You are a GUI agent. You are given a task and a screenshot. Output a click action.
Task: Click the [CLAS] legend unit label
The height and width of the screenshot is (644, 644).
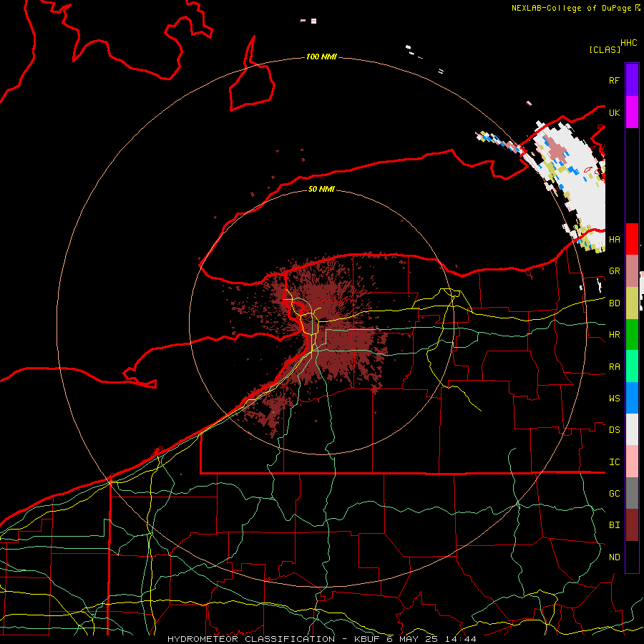point(605,49)
